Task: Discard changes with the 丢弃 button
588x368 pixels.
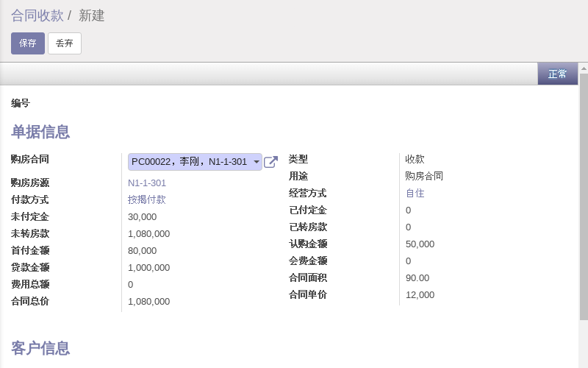Action: pos(65,43)
